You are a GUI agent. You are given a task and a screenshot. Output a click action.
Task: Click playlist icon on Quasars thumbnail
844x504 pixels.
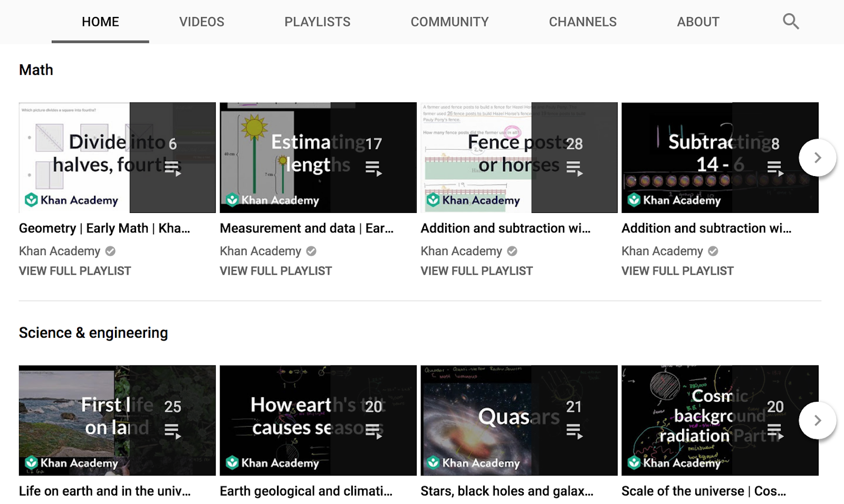pyautogui.click(x=574, y=432)
